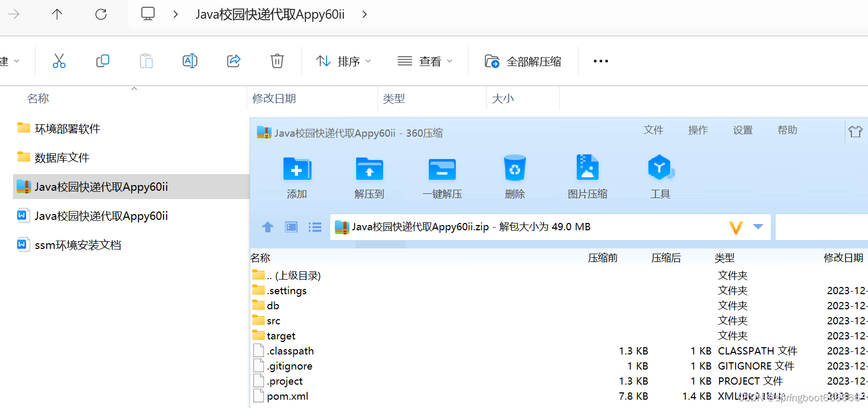Go up one level with the Up arrow
This screenshot has width=868, height=408.
click(x=57, y=14)
